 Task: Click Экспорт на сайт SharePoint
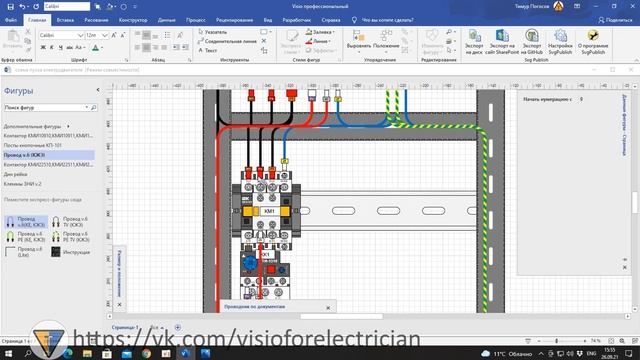click(502, 42)
